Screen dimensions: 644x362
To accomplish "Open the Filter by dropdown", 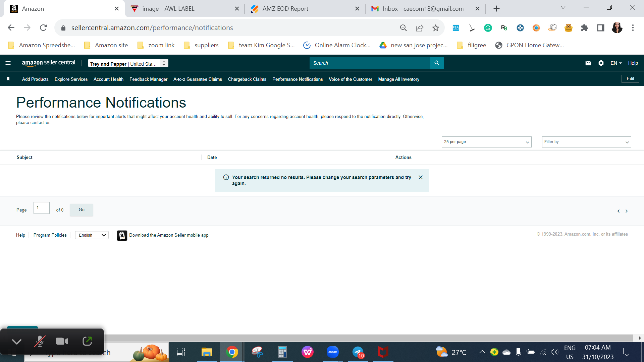I will click(x=586, y=142).
